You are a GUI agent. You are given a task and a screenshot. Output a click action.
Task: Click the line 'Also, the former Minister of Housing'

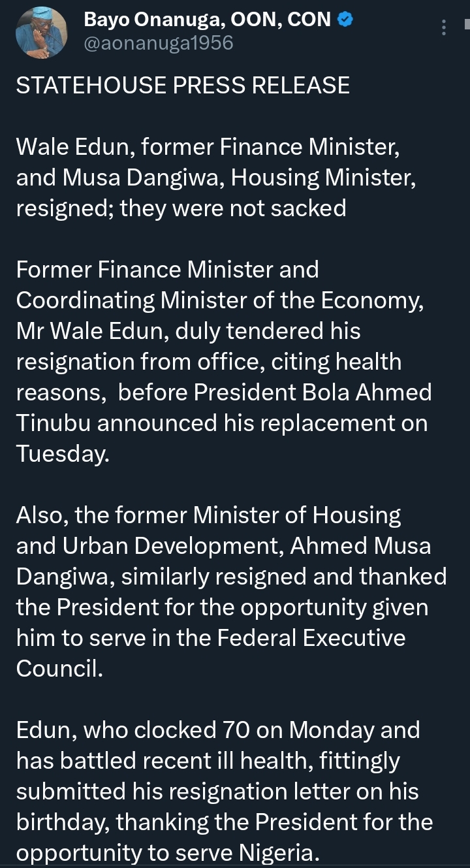click(x=209, y=515)
